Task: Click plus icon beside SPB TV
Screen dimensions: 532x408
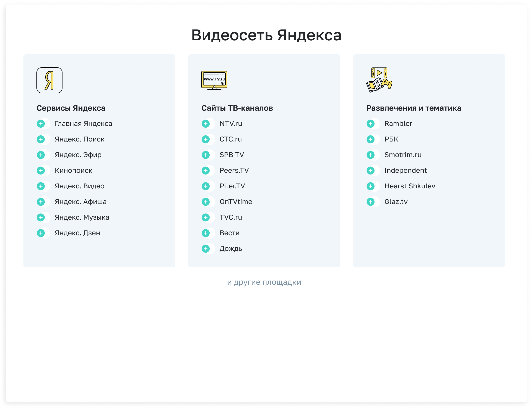Action: (206, 155)
